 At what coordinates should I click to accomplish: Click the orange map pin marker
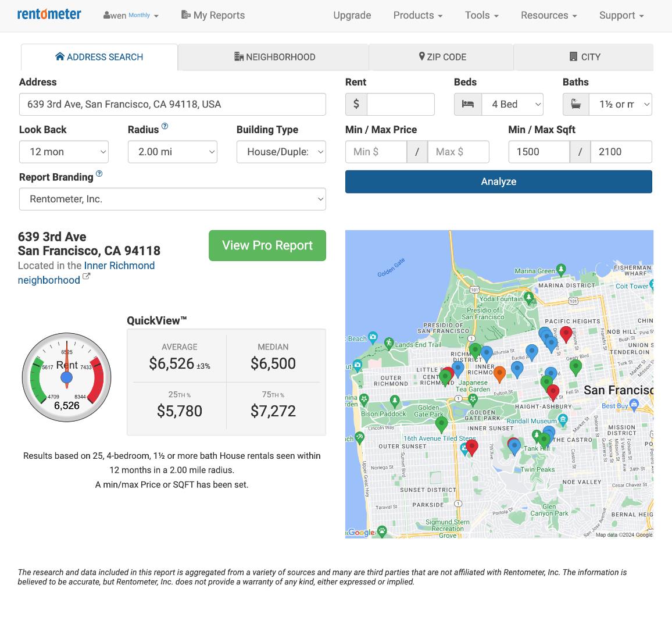499,373
